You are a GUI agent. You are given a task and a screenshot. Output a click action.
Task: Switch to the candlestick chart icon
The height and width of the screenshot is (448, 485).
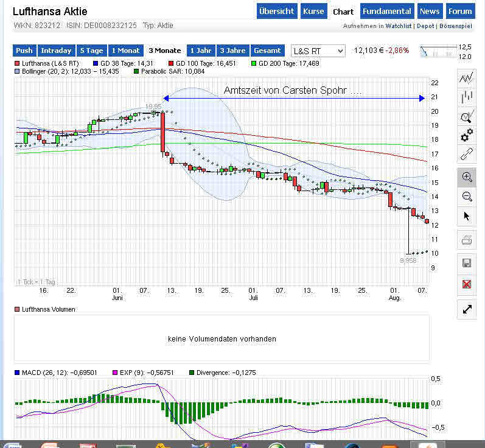point(467,97)
